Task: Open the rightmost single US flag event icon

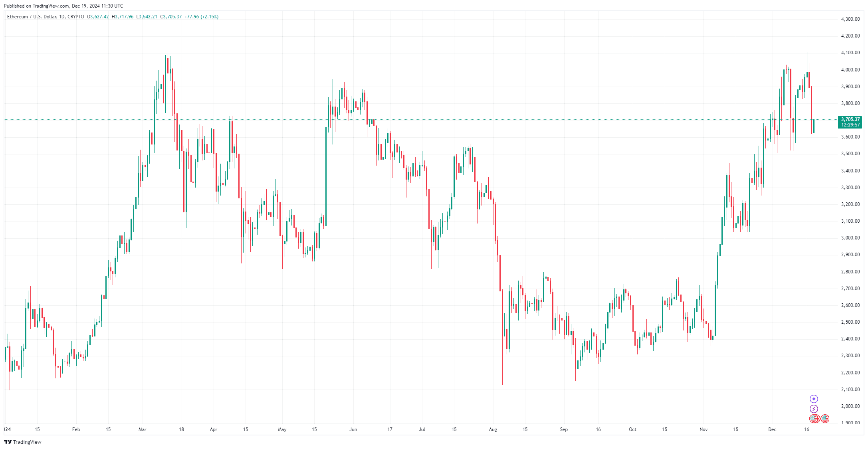Action: click(x=825, y=419)
